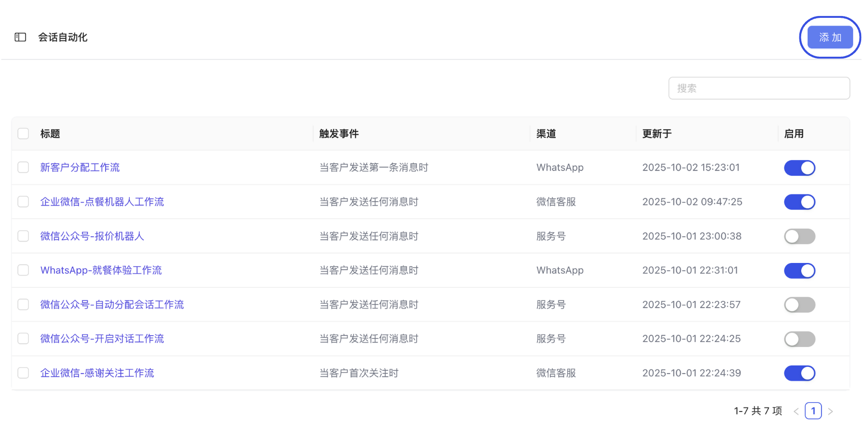The image size is (868, 429).
Task: Disable the WhatsApp-就餐体验工作流 toggle
Action: (x=799, y=270)
